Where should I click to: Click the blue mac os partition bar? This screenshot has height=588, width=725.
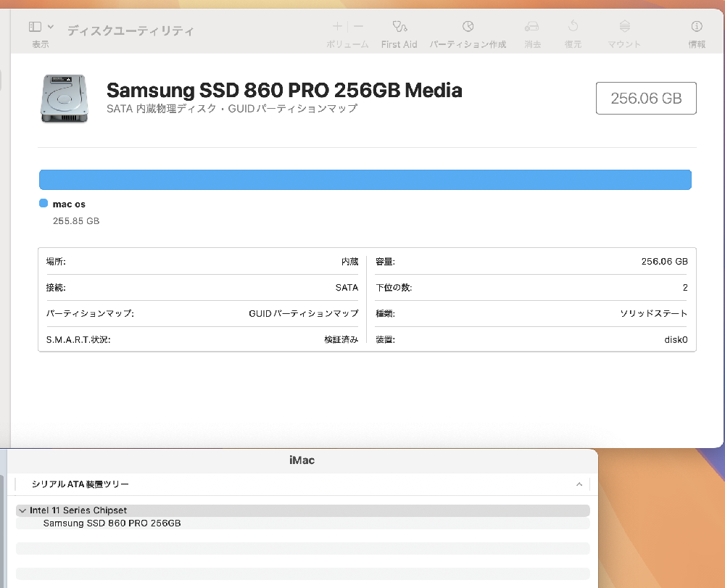tap(365, 180)
